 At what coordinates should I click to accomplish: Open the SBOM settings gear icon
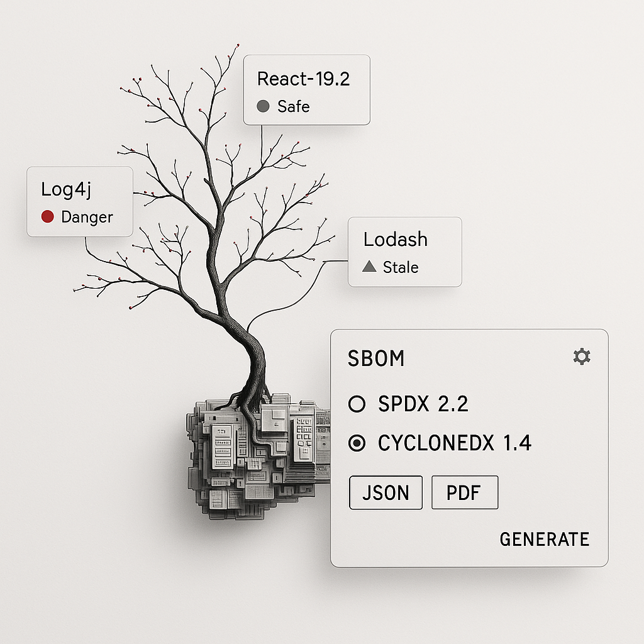click(582, 357)
